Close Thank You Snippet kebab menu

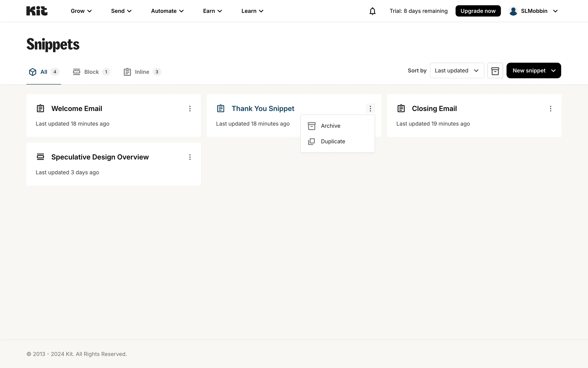coord(370,109)
